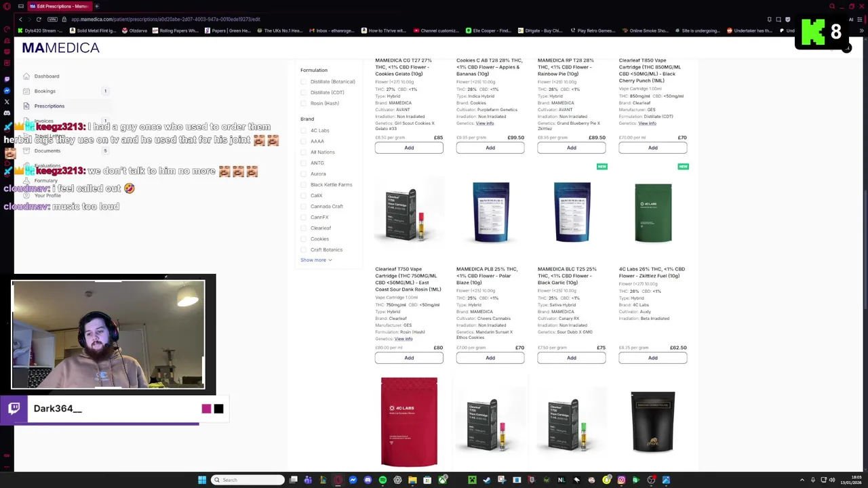This screenshot has width=868, height=488.
Task: Open X in Opera sidebar
Action: [7, 102]
